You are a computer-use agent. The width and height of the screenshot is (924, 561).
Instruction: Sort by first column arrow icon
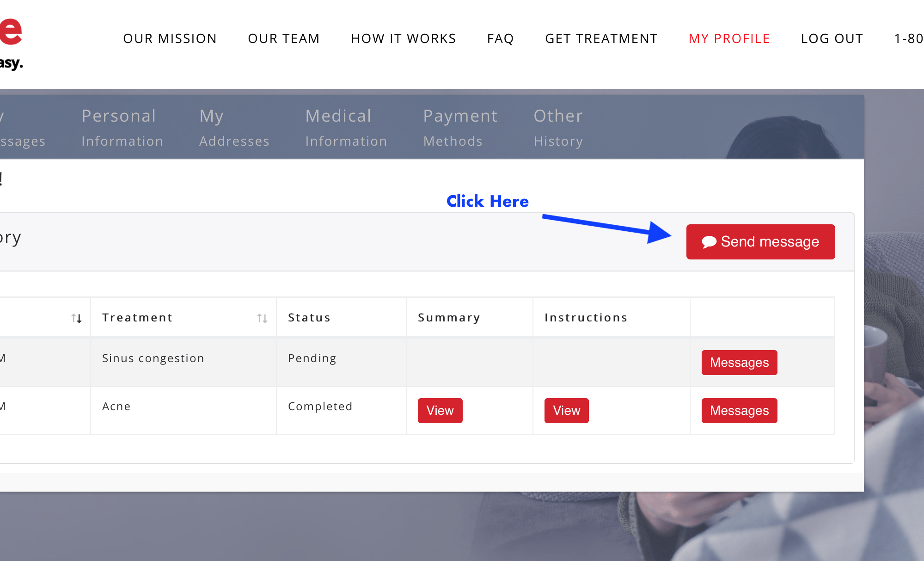pos(77,318)
